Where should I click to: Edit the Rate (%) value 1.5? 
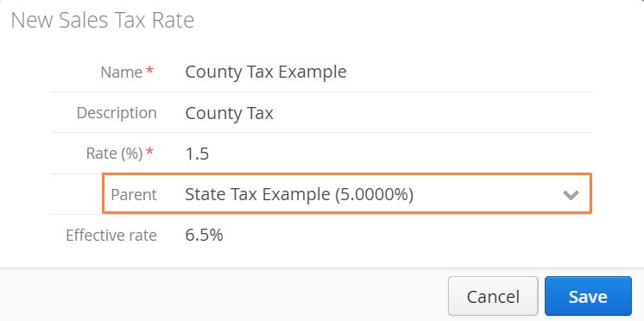pyautogui.click(x=386, y=154)
